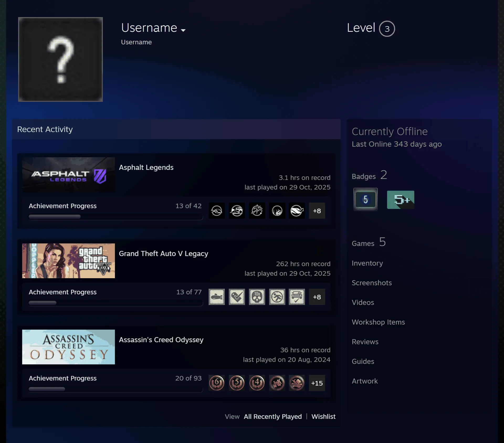Show +8 more Asphalt Legends achievements
The width and height of the screenshot is (504, 443).
(x=317, y=210)
